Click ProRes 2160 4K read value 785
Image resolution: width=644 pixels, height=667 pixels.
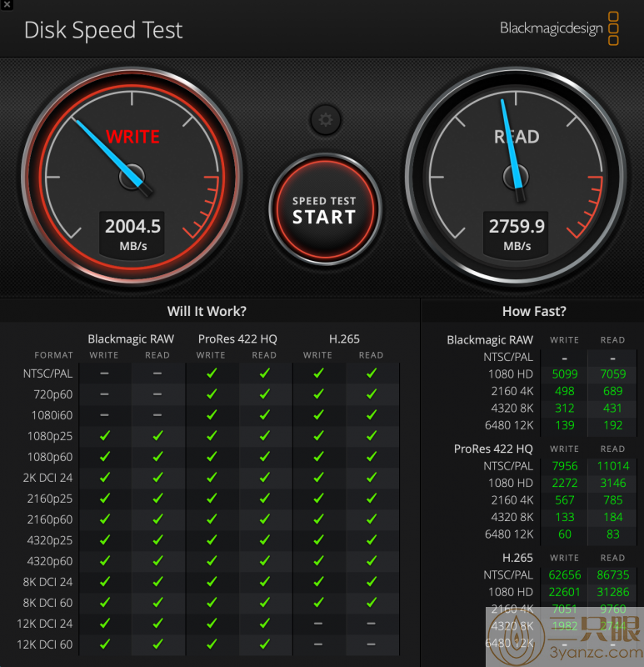[x=612, y=499]
